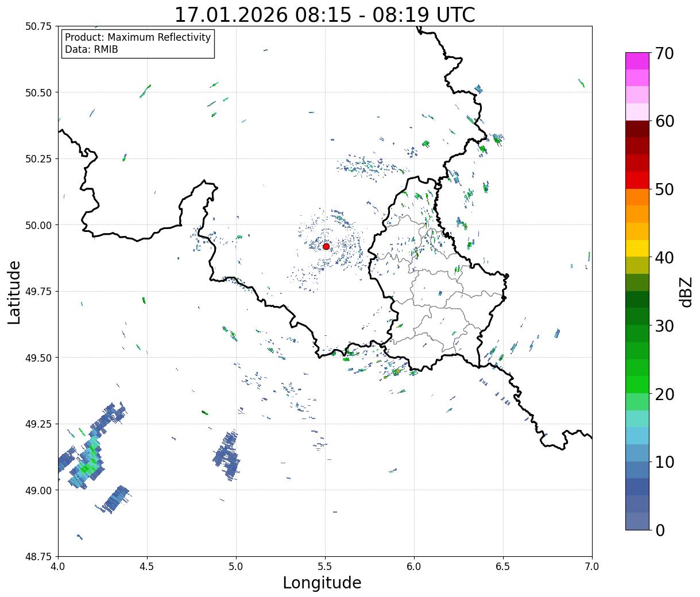The image size is (700, 597).
Task: Click the 50 tick label on colorbar
Action: 664,189
